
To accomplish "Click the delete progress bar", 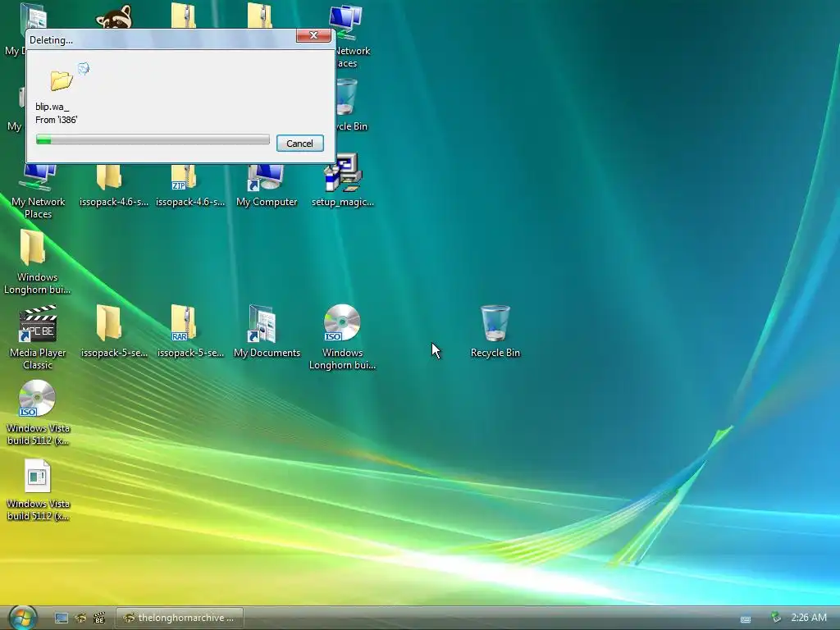I will (153, 139).
